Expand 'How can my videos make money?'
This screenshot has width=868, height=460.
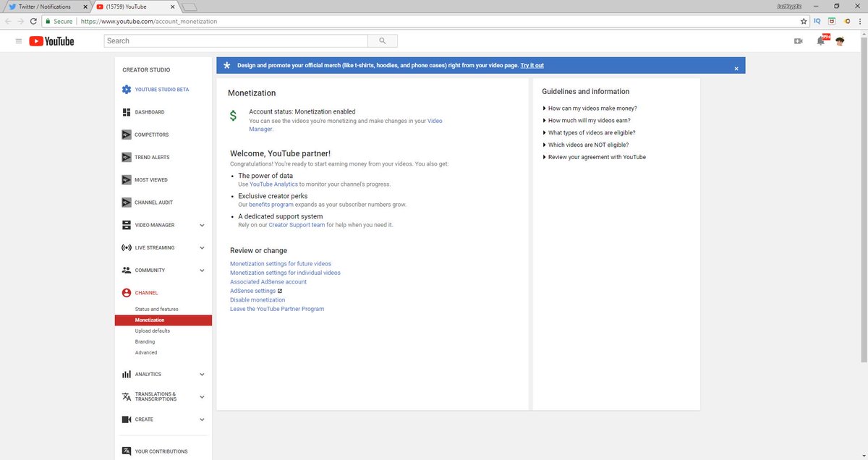(x=590, y=108)
